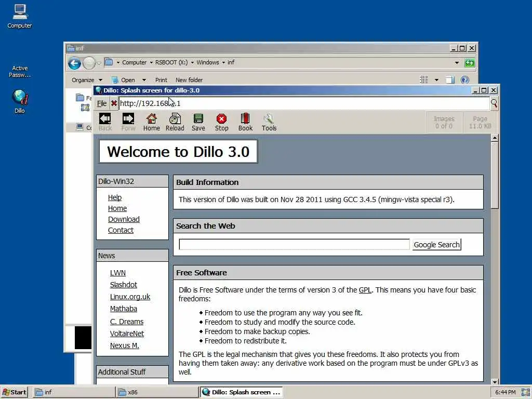This screenshot has width=532, height=399.
Task: Click New folder in Explorer toolbar
Action: (x=189, y=80)
